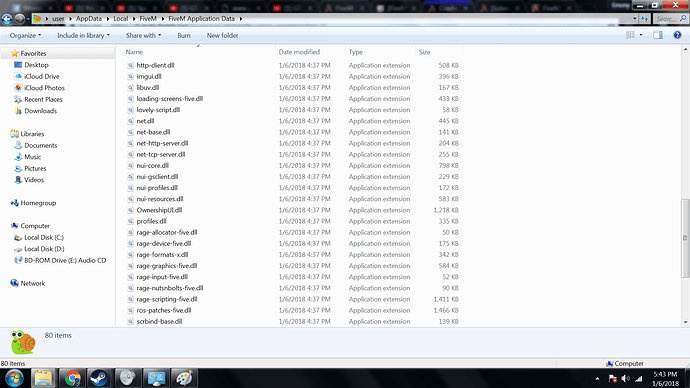Click the volume speaker tray icon
This screenshot has width=690, height=388.
tap(625, 378)
